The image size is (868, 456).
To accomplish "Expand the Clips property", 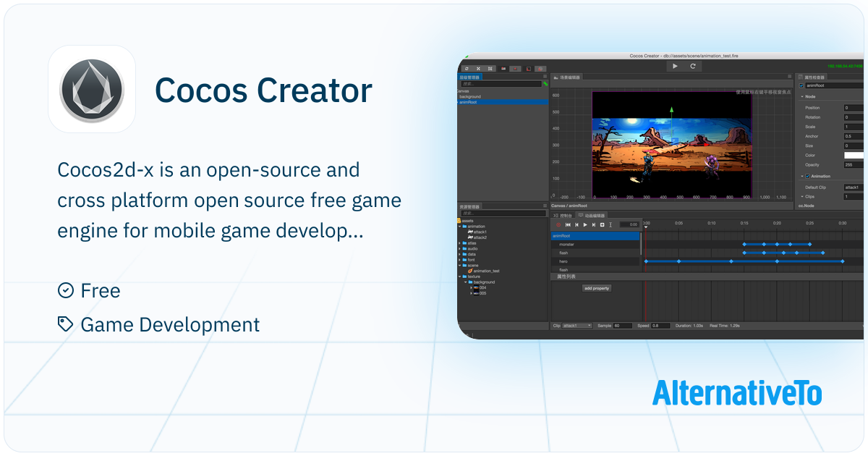I will pos(801,196).
